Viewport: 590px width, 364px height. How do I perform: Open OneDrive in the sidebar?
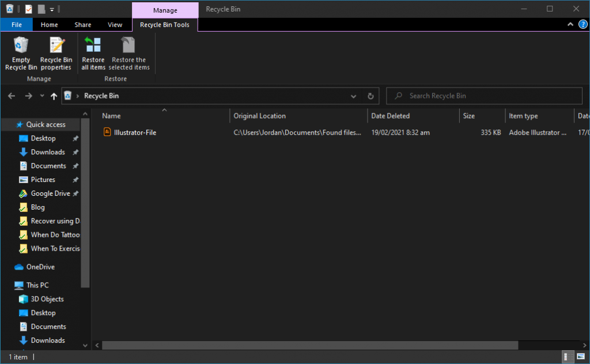(36, 267)
